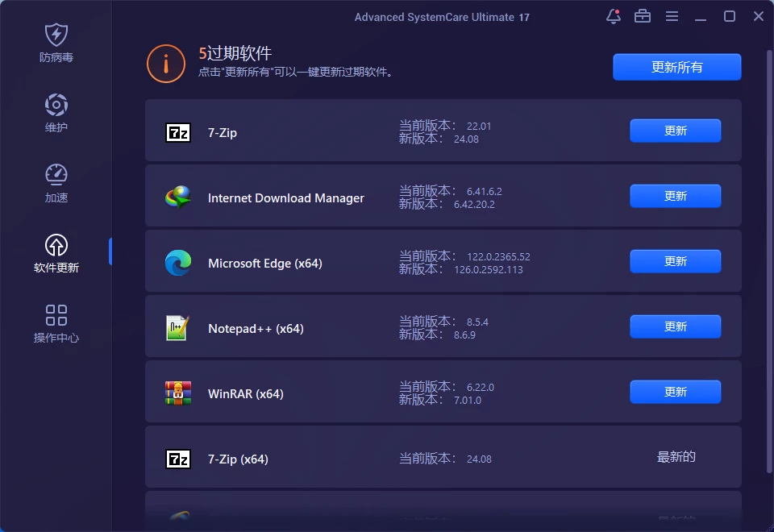Image resolution: width=774 pixels, height=532 pixels.
Task: Switch to the 防病毒 antivirus tab
Action: (56, 44)
